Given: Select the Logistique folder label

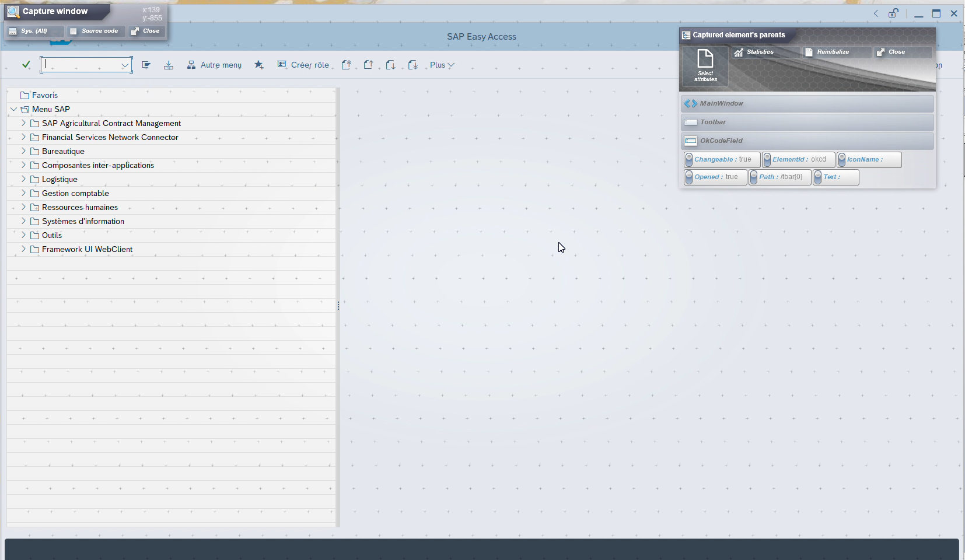Looking at the screenshot, I should (60, 179).
